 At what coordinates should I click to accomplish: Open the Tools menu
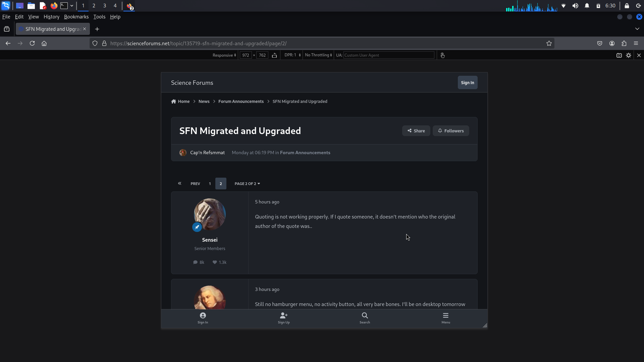[x=99, y=17]
